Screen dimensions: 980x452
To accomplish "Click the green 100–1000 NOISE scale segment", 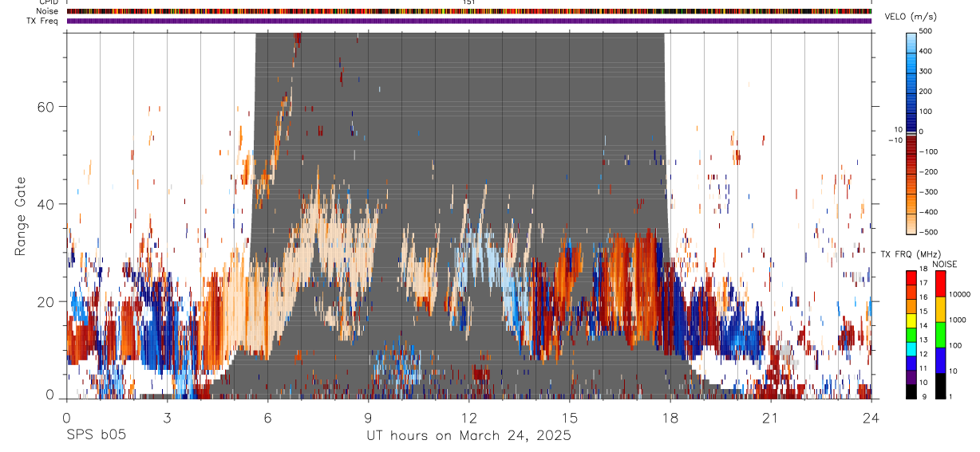I will click(x=941, y=334).
